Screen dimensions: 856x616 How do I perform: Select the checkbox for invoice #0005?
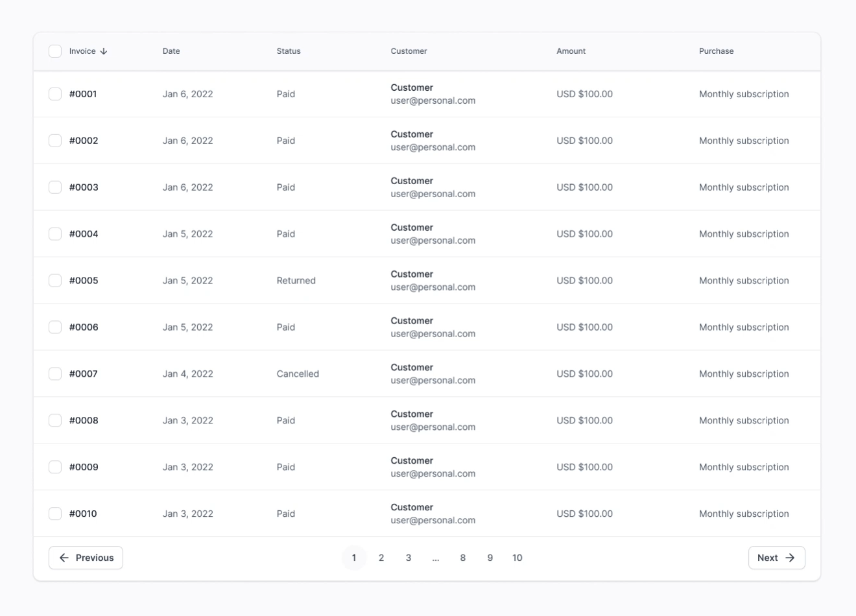pos(55,281)
